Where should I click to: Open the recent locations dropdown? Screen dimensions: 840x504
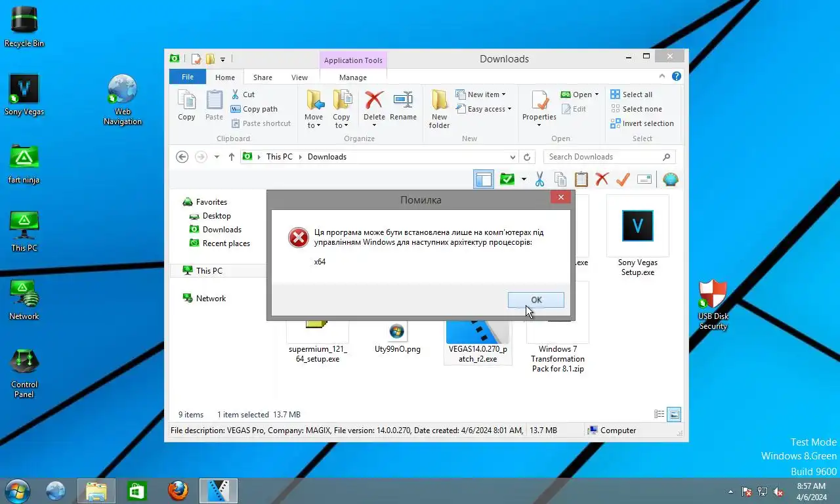pyautogui.click(x=217, y=157)
